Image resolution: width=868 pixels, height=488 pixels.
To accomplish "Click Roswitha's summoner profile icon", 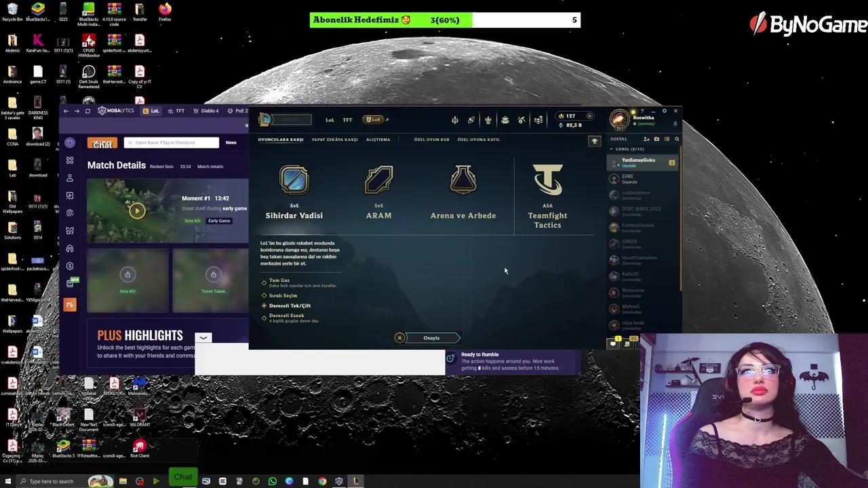I will point(620,120).
